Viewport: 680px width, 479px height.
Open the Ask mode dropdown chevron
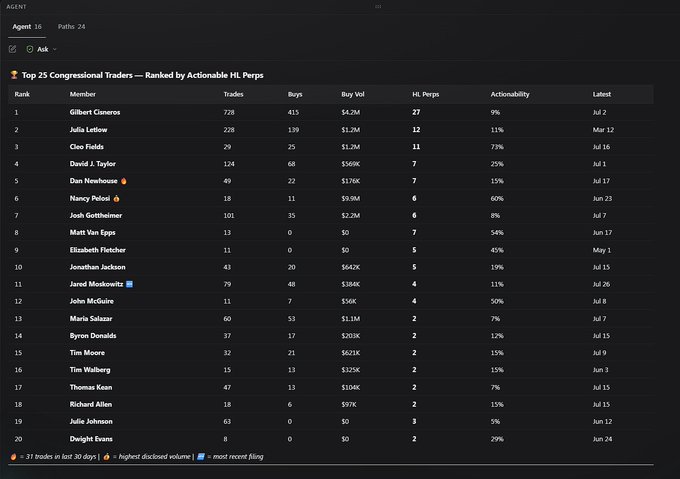(55, 49)
